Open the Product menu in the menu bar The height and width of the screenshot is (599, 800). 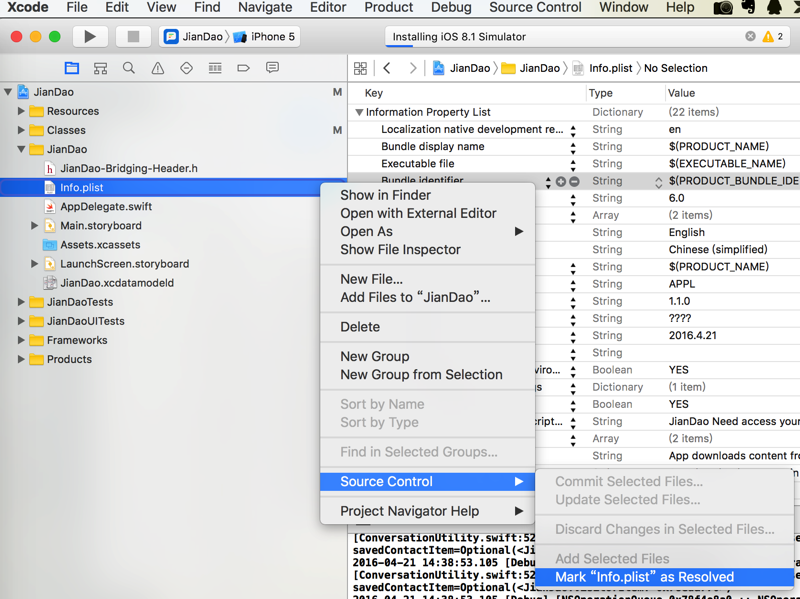(389, 7)
